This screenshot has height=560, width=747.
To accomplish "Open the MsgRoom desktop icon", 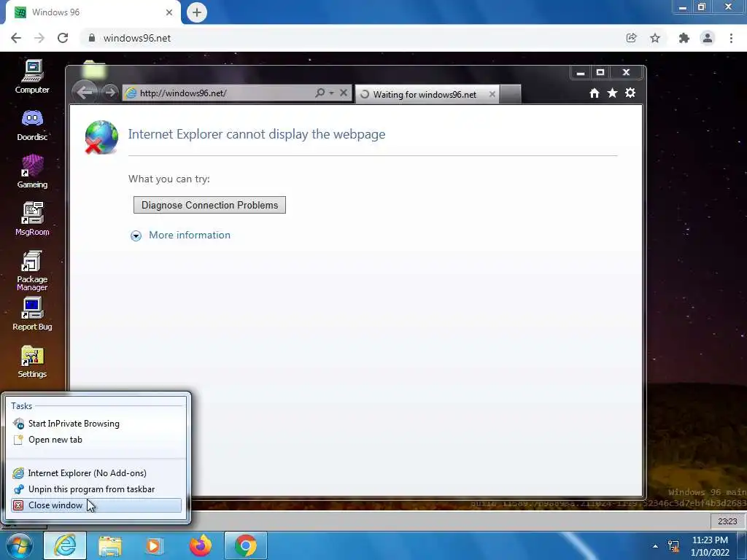I will 32,219.
